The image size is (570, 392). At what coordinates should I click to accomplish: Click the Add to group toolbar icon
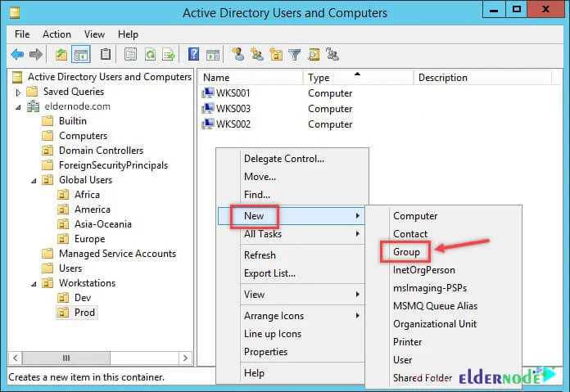(x=332, y=55)
